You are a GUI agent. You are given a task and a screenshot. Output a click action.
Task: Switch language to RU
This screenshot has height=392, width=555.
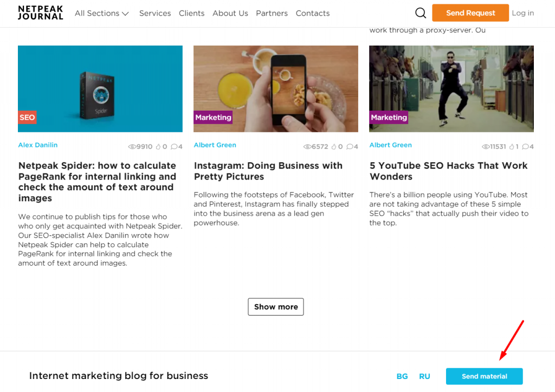coord(424,376)
